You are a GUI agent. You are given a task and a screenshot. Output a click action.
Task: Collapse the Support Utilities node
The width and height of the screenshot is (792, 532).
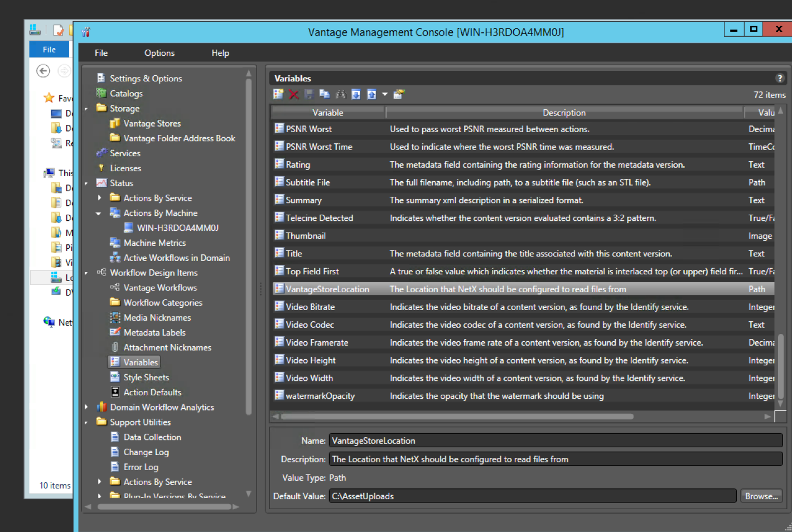[x=86, y=423]
